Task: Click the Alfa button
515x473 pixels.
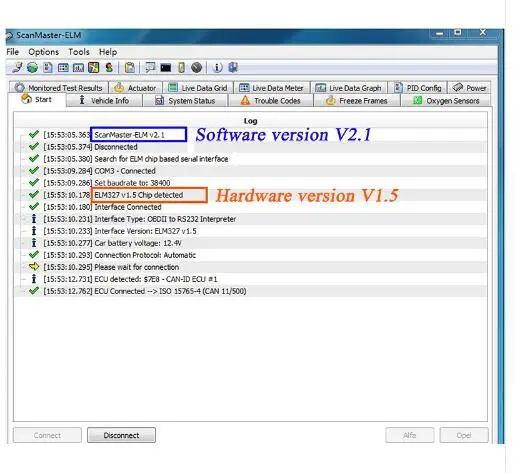Action: pos(410,435)
